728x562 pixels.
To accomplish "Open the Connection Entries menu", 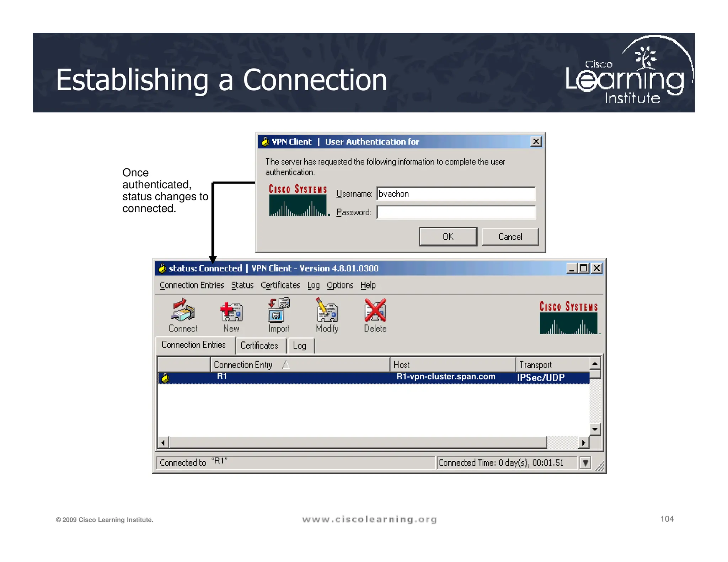I will click(x=192, y=285).
